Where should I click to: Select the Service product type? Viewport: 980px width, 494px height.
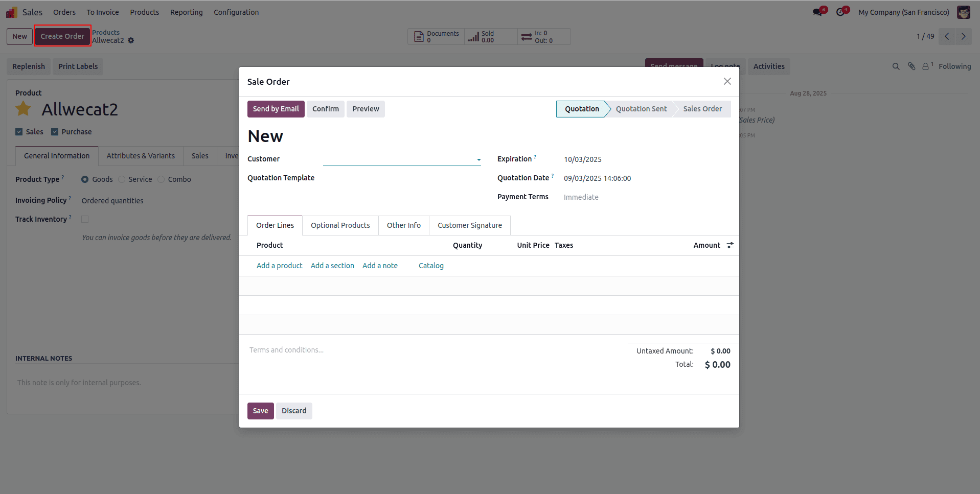[122, 179]
